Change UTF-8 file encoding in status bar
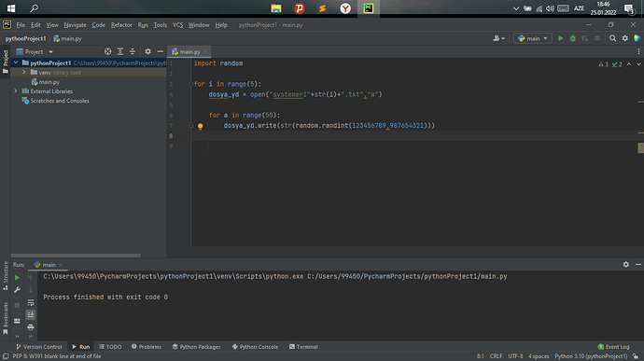This screenshot has width=644, height=361. tap(515, 356)
